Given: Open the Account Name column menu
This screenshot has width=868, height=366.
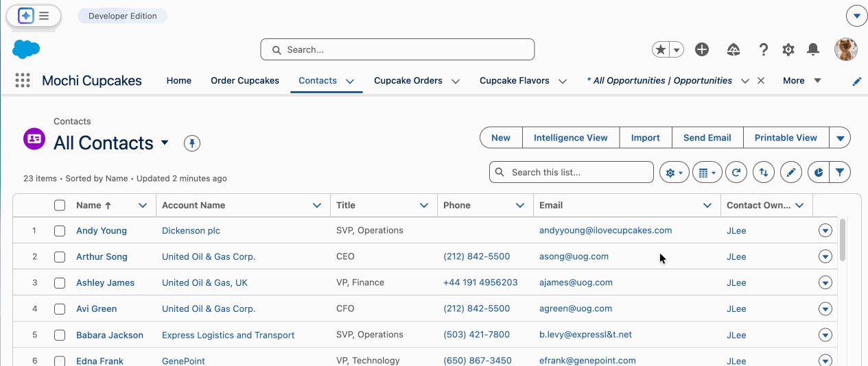Looking at the screenshot, I should tap(317, 206).
